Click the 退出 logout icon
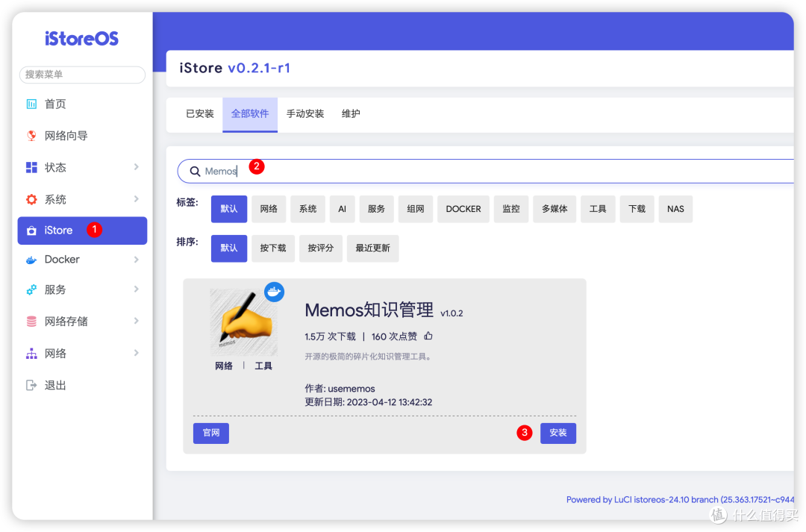The height and width of the screenshot is (532, 806). tap(31, 386)
